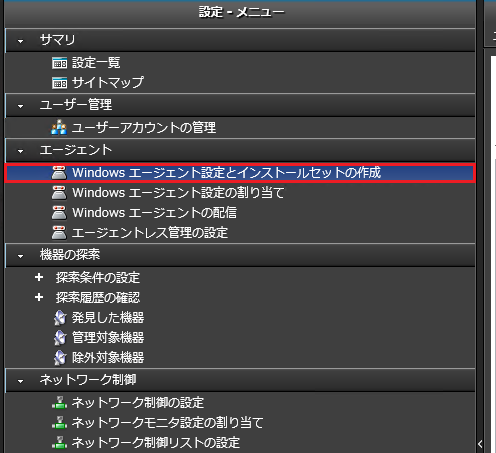
Task: Click the network icon beside ネットワーク制御の設定
Action: click(59, 402)
